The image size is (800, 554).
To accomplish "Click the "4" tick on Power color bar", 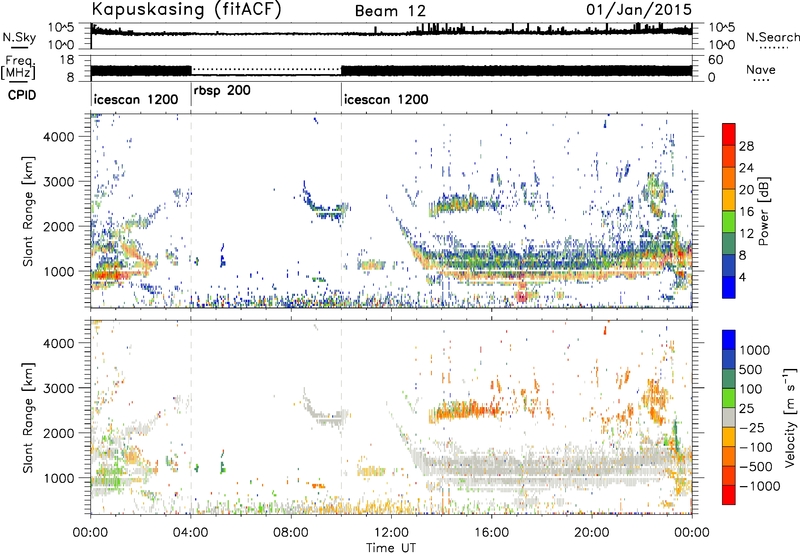I will click(x=742, y=278).
